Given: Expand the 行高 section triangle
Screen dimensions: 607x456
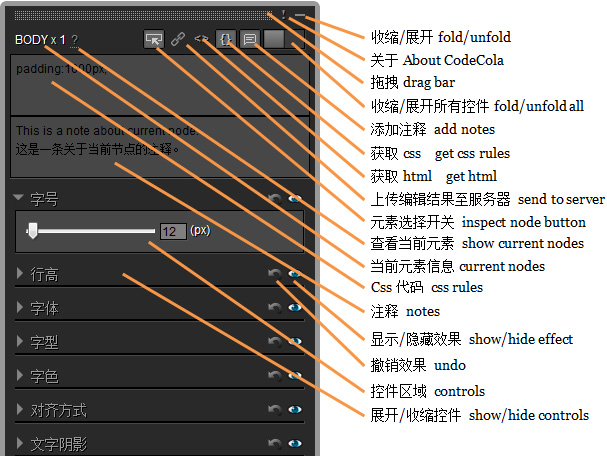Looking at the screenshot, I should coord(20,273).
